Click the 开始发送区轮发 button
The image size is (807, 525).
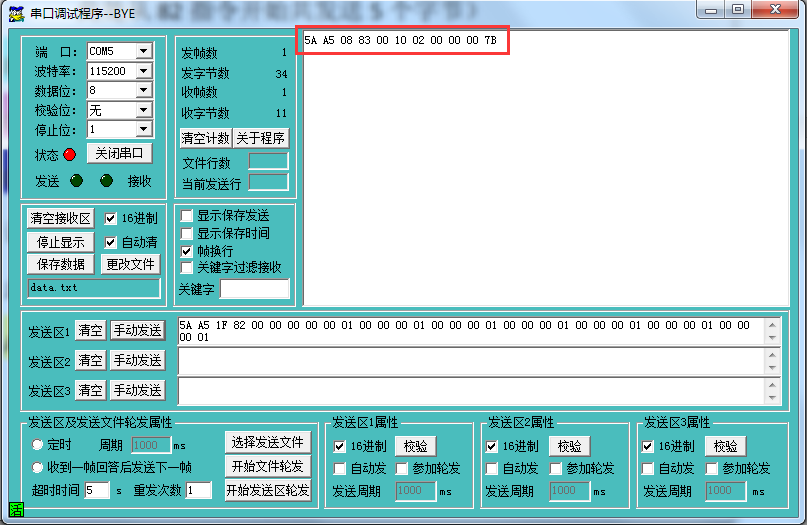point(268,490)
